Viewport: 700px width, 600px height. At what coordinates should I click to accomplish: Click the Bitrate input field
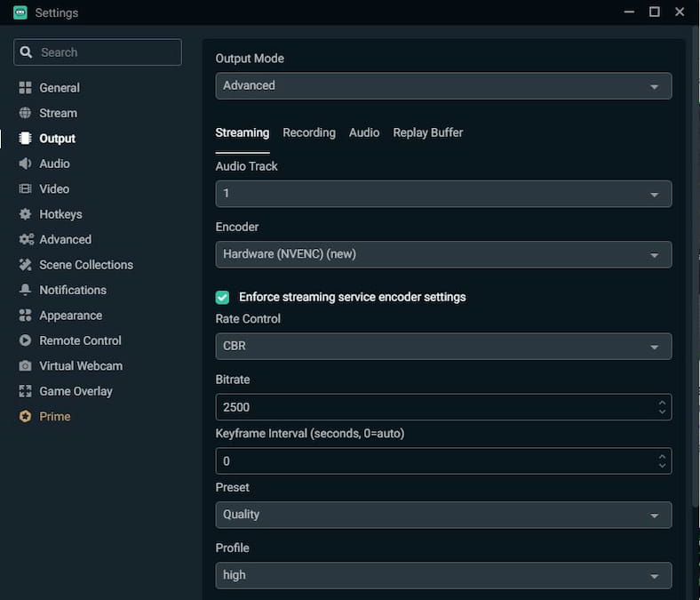pos(435,407)
